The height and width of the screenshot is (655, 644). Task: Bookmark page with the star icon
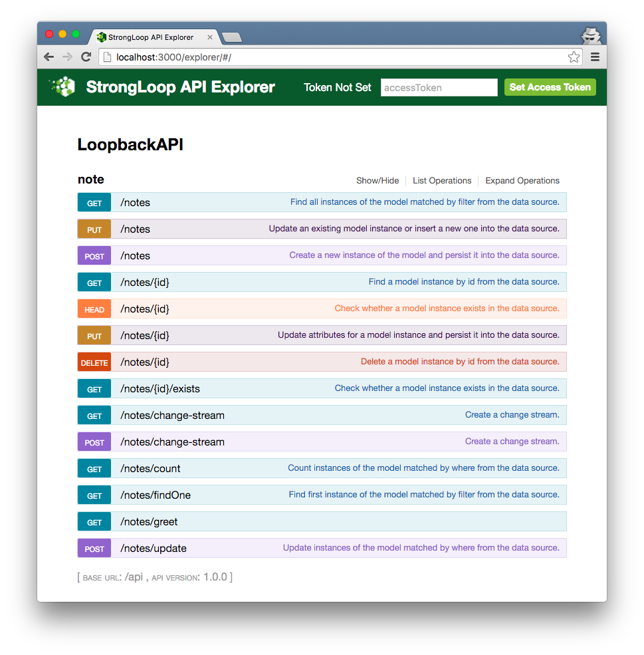pyautogui.click(x=574, y=57)
